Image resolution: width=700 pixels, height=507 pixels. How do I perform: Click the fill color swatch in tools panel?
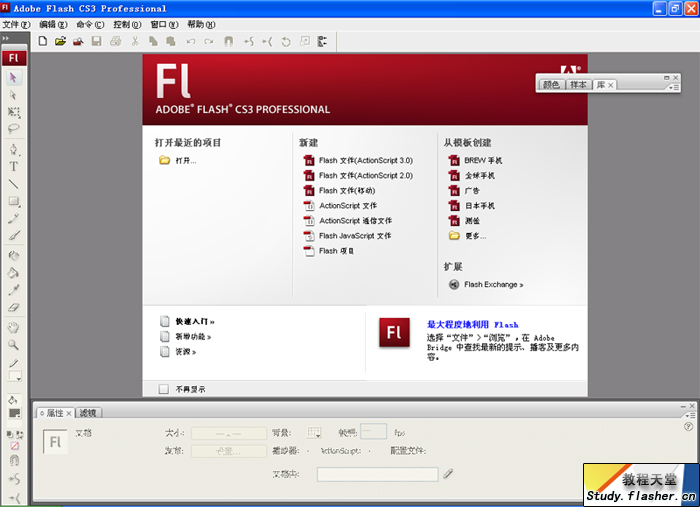coord(14,414)
